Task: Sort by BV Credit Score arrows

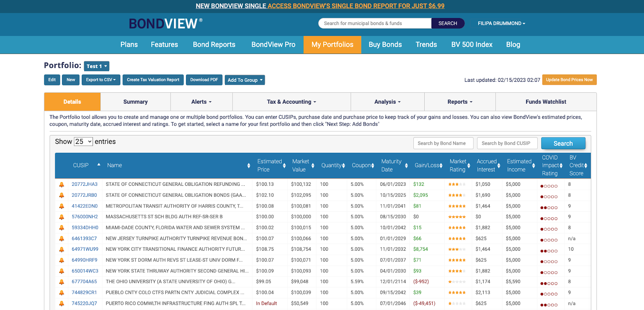Action: coord(586,166)
